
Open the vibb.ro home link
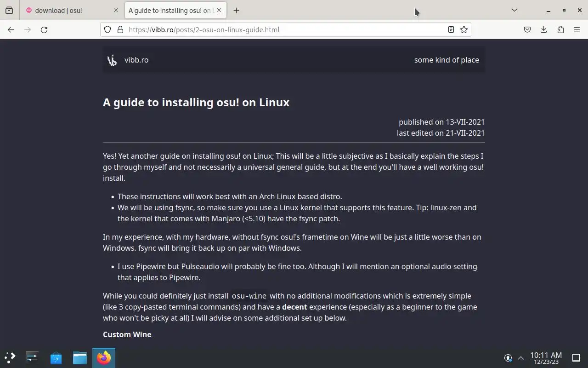136,60
